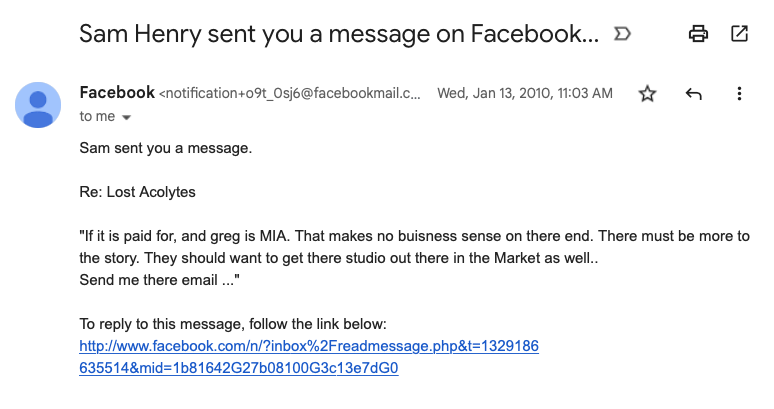Click the Facebook sender name
The image size is (774, 409).
pyautogui.click(x=117, y=92)
